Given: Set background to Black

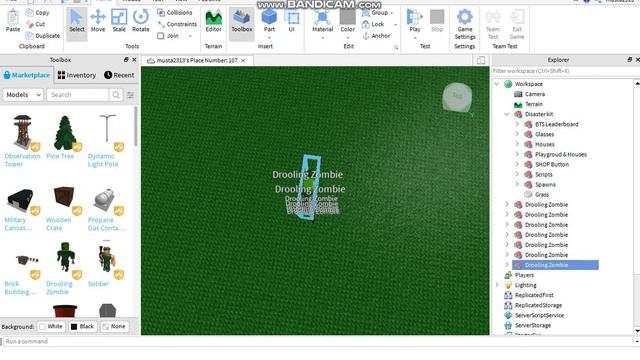Looking at the screenshot, I should pyautogui.click(x=82, y=327).
